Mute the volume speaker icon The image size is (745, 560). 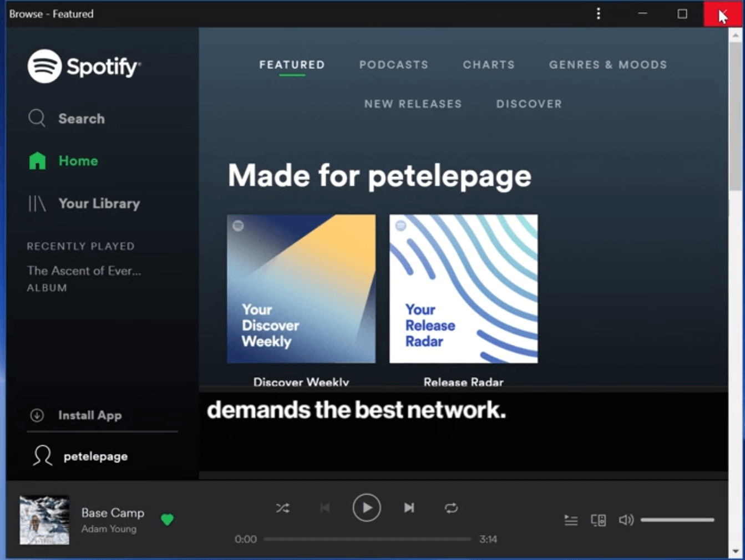point(626,520)
